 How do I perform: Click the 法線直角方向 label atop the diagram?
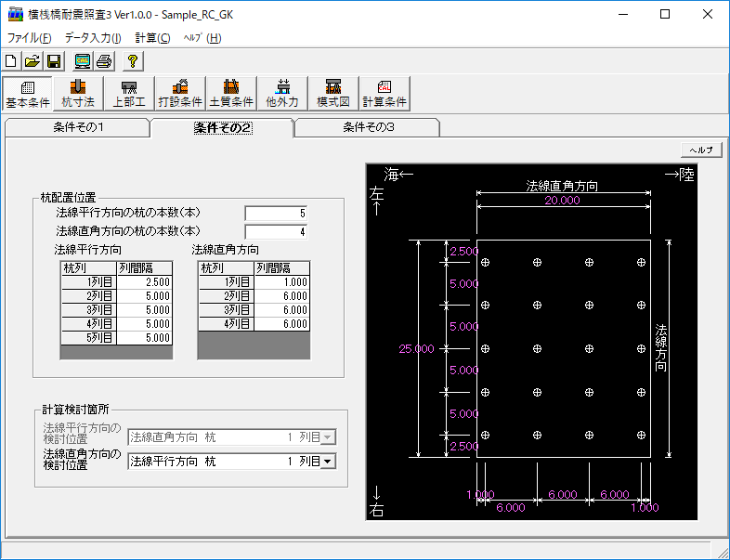click(563, 186)
